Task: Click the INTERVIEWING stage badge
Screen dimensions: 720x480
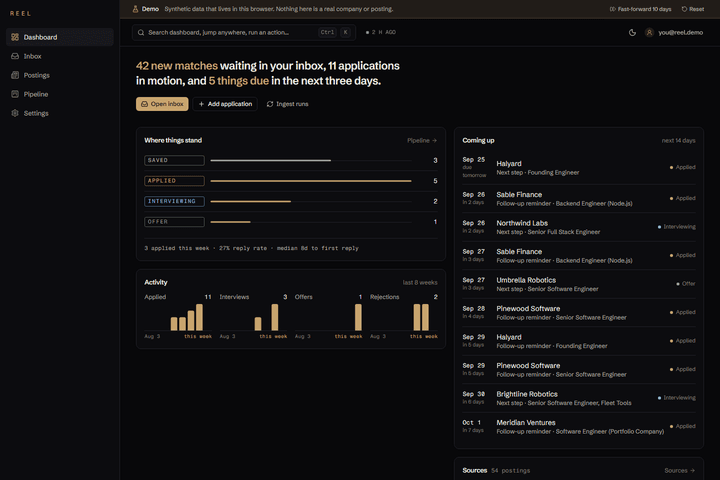Action: (174, 201)
